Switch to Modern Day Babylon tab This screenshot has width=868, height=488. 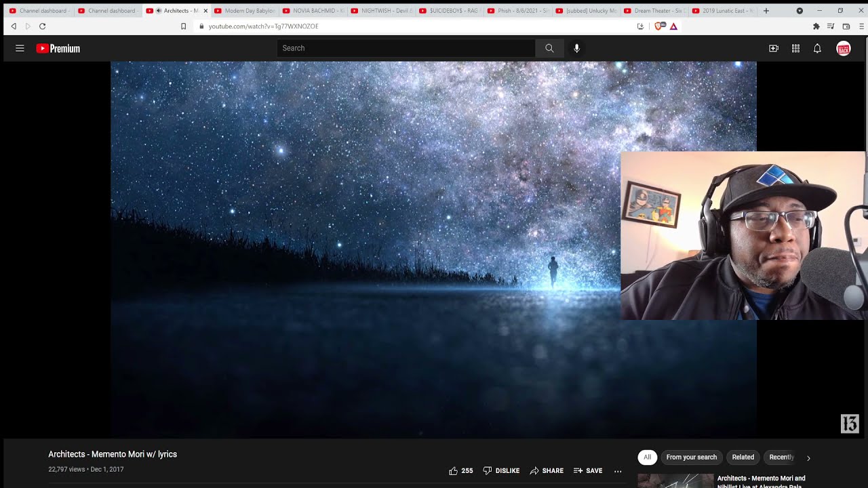(245, 11)
